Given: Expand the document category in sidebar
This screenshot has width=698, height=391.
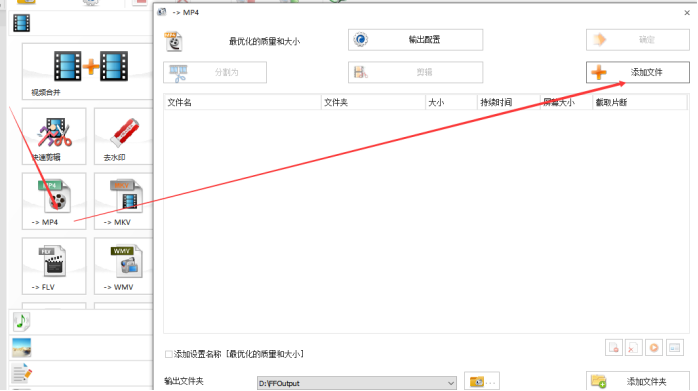Looking at the screenshot, I should pos(21,373).
